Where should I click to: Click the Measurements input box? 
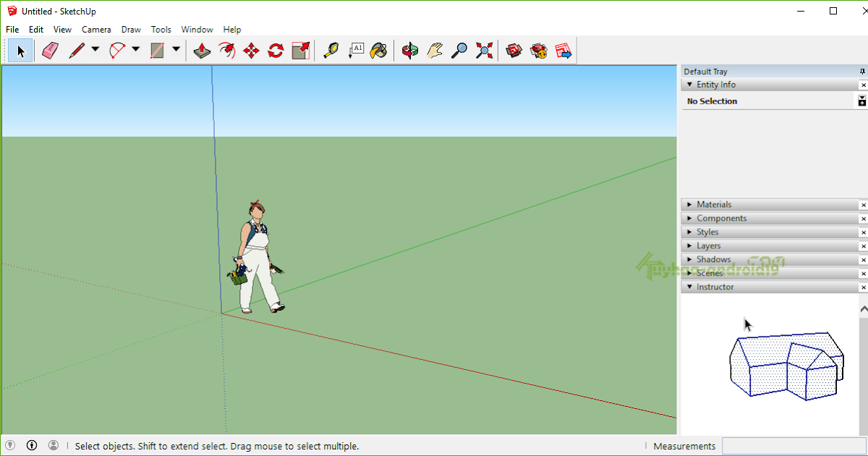pos(793,446)
